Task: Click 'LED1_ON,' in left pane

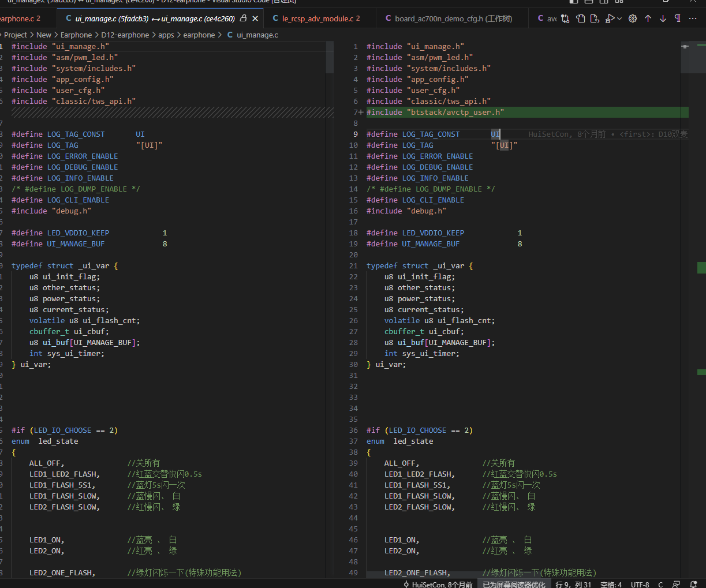Action: (47, 540)
